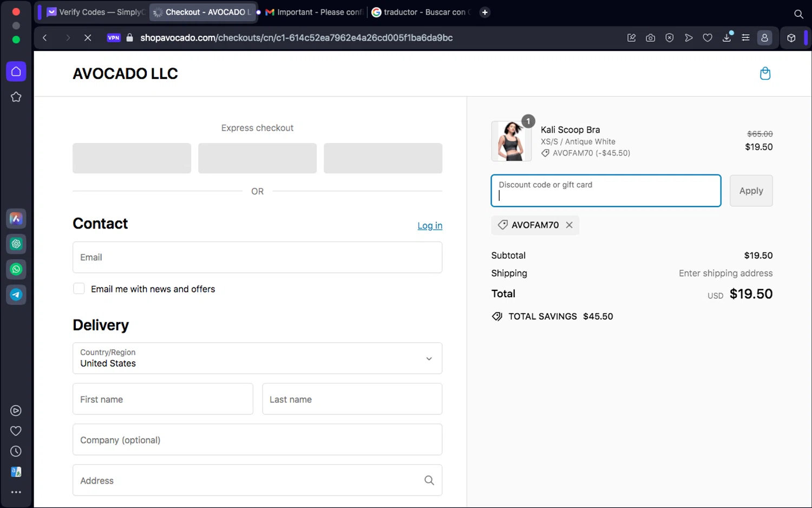Check 'Email me with news and offers'
The width and height of the screenshot is (812, 508).
pos(79,289)
